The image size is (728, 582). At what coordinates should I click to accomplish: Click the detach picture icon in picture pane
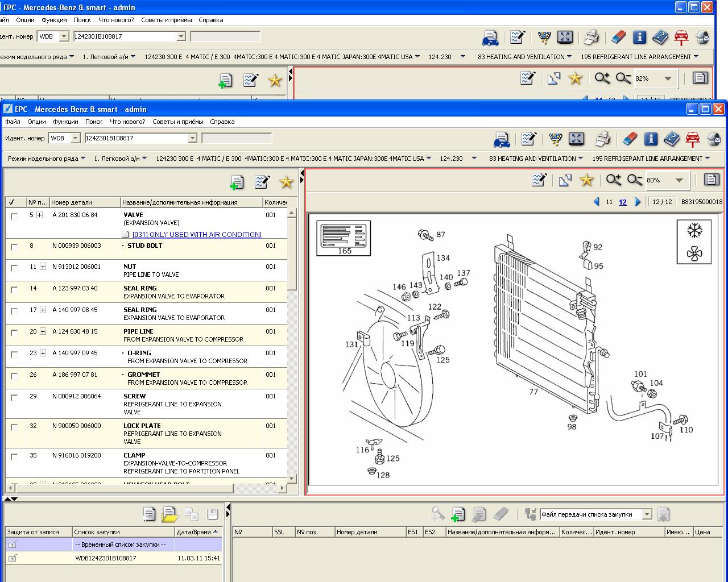565,180
